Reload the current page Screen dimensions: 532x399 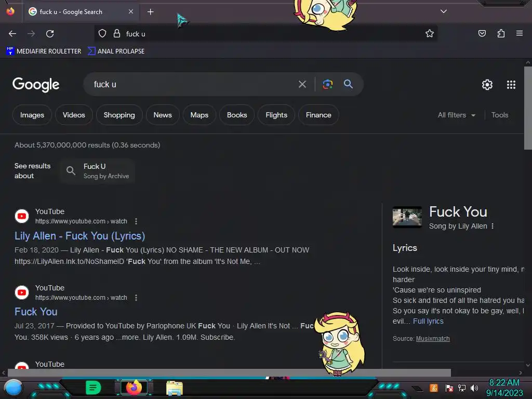(x=50, y=34)
